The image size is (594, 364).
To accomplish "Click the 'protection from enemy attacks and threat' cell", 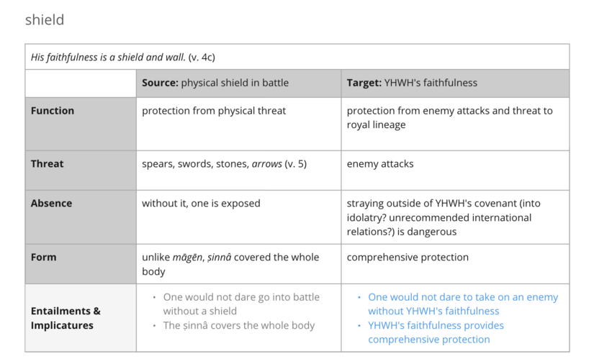I will [449, 117].
